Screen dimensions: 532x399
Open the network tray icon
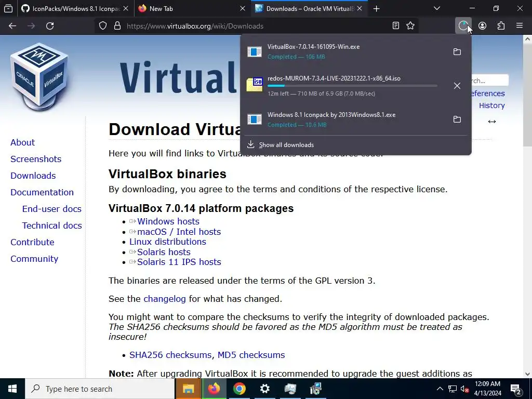tap(453, 389)
